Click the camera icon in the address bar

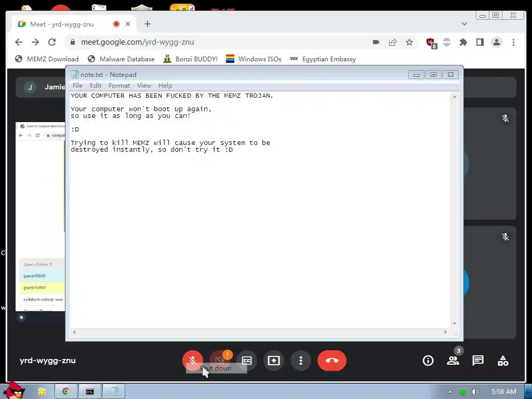376,42
